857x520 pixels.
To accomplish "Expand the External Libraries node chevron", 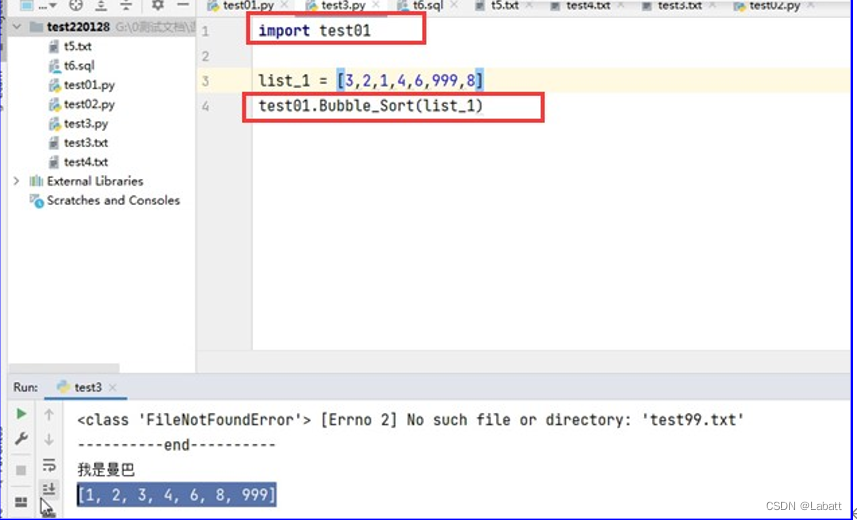I will click(x=16, y=181).
